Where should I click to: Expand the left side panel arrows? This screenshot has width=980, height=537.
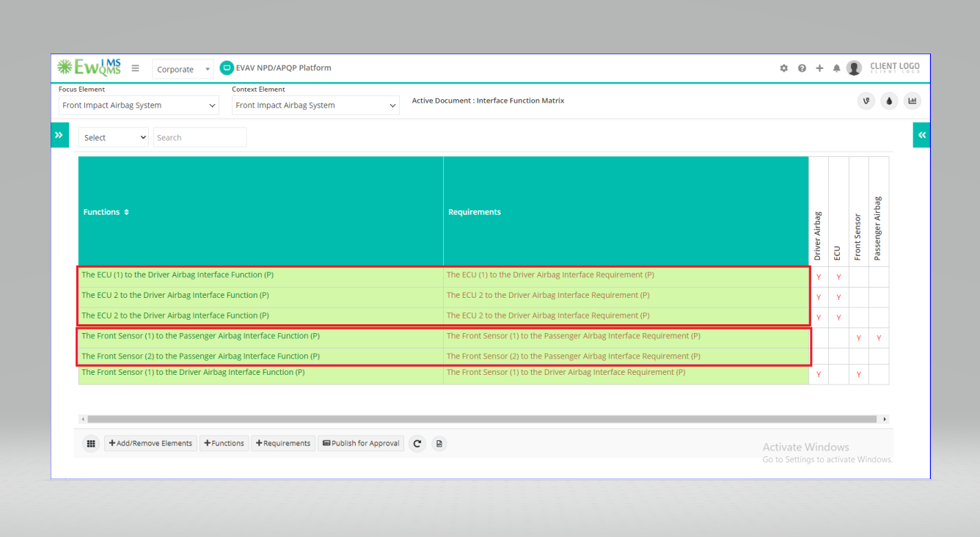click(x=59, y=135)
